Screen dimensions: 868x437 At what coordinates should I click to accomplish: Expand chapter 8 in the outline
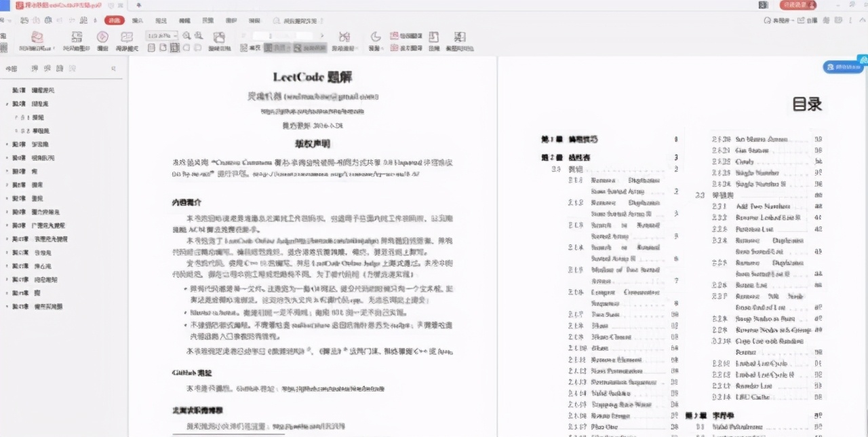[x=6, y=211]
